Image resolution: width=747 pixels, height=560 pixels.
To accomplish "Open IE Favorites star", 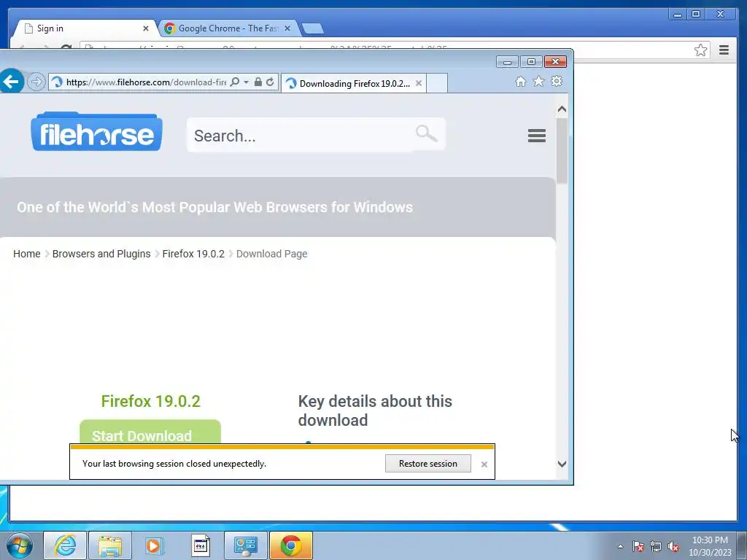I will click(538, 82).
